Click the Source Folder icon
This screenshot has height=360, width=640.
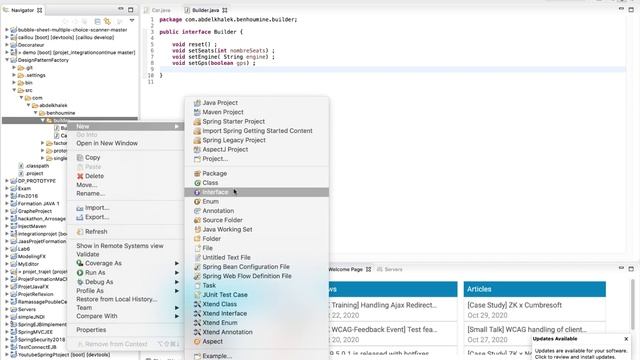[197, 220]
